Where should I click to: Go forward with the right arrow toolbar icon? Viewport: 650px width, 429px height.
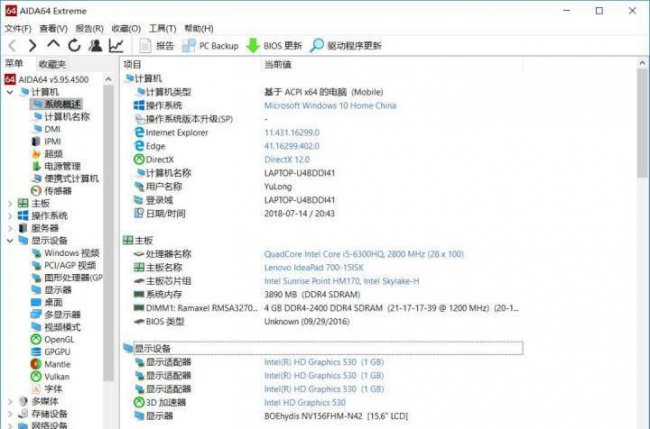click(x=33, y=46)
